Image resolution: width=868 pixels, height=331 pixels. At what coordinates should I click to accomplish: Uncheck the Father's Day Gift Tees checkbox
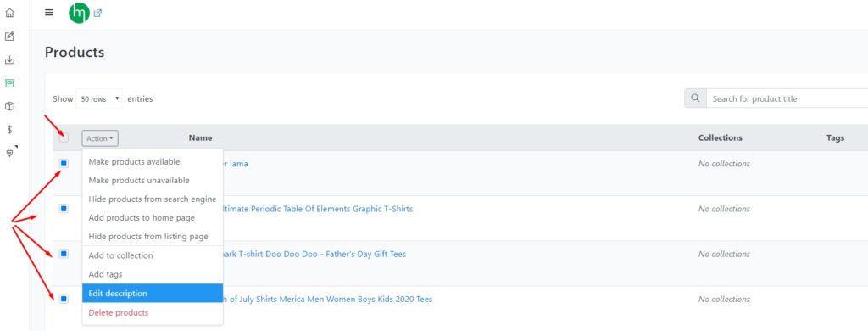(x=64, y=254)
